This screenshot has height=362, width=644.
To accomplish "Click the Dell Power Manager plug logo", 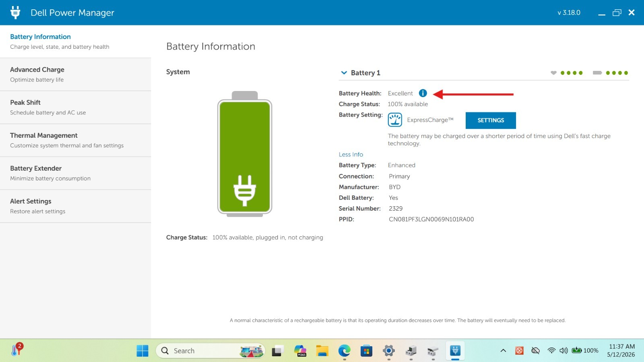I will point(15,12).
